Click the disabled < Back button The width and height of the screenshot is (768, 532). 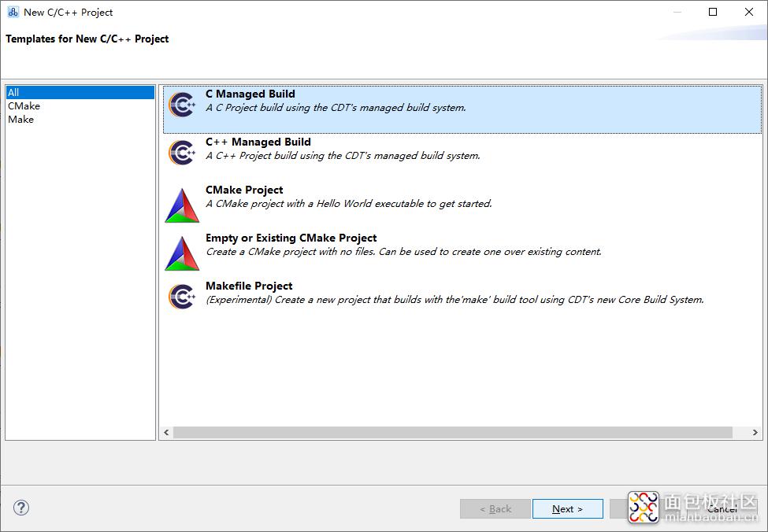[x=495, y=509]
